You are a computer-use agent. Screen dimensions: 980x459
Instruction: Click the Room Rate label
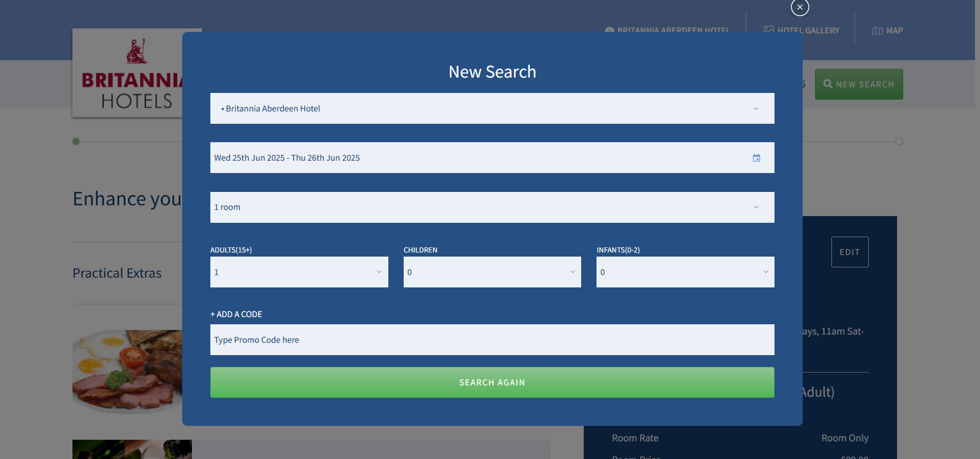tap(635, 438)
